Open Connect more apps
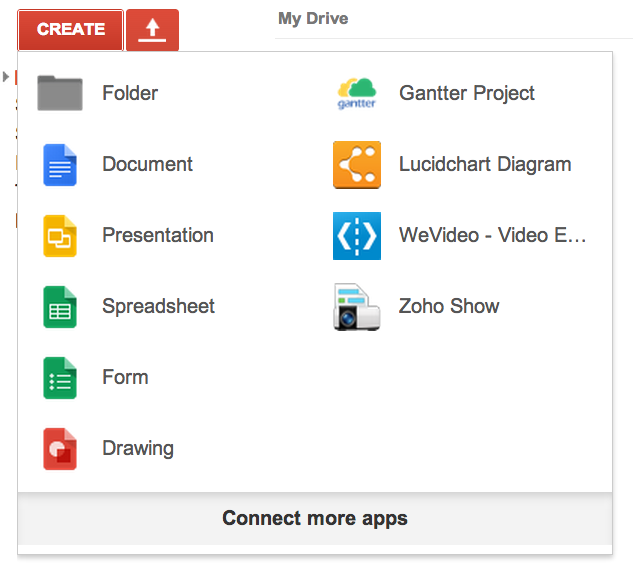 315,518
